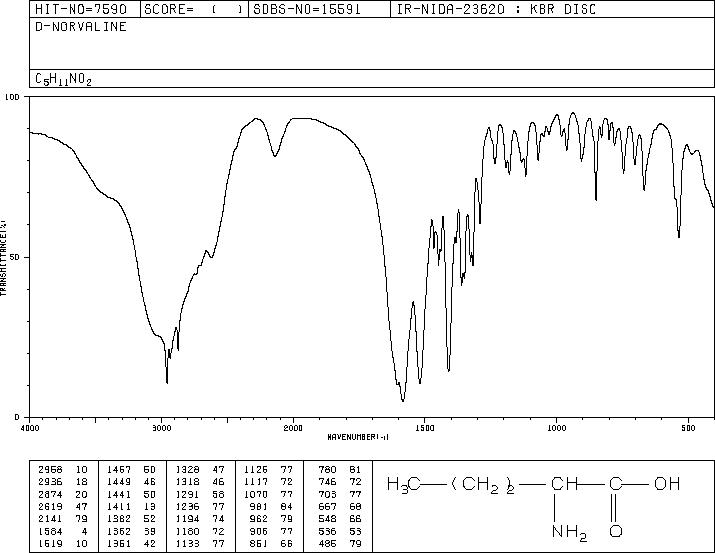Select peak entry 548 in table

click(x=340, y=518)
